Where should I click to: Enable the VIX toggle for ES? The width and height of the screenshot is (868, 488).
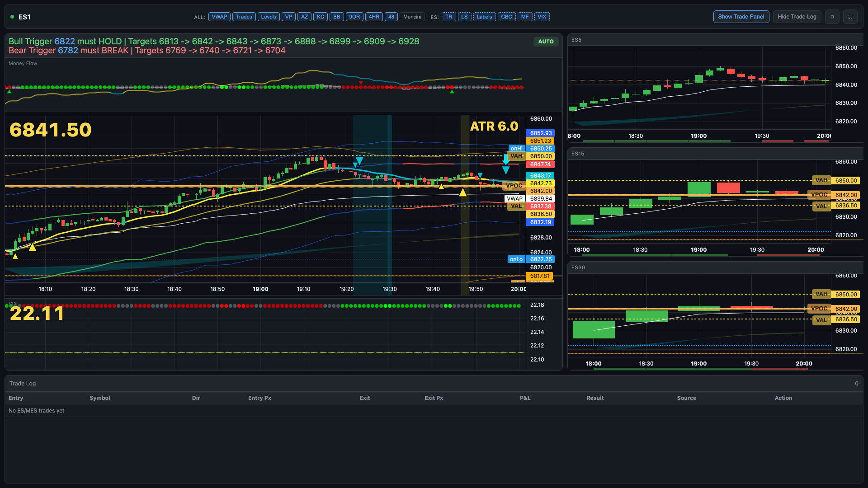pyautogui.click(x=542, y=17)
